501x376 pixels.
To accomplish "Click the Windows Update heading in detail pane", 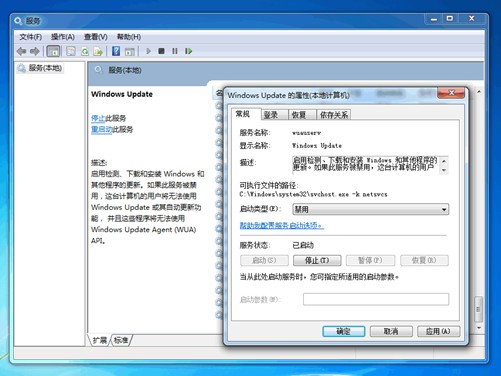I will pyautogui.click(x=122, y=94).
